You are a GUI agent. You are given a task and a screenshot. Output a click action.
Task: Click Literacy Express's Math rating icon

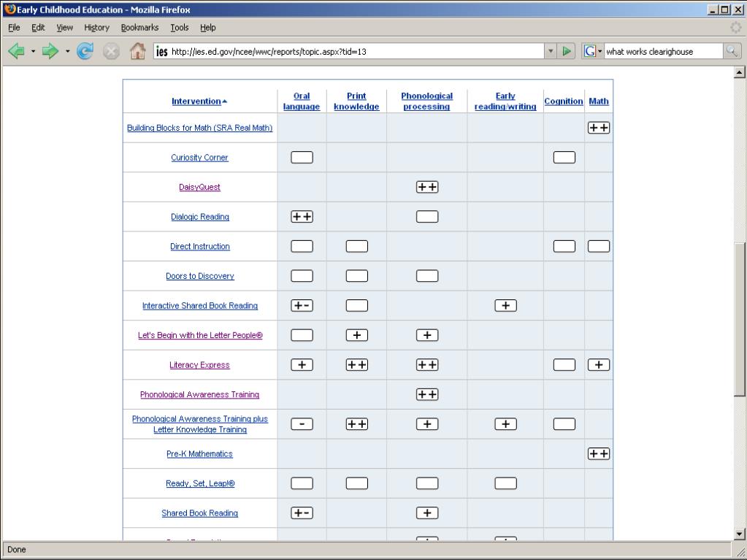598,365
